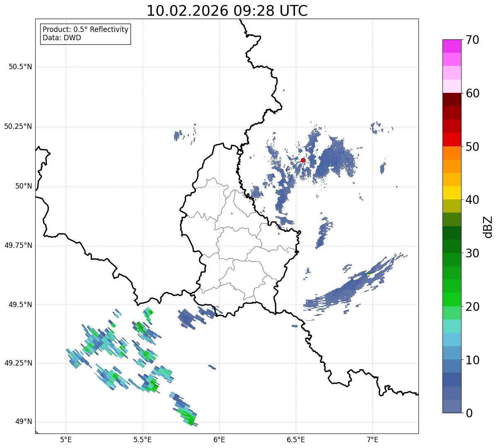Screen dimensions: 498x448
Task: Click the 49°N latitude tick label
Action: (24, 422)
